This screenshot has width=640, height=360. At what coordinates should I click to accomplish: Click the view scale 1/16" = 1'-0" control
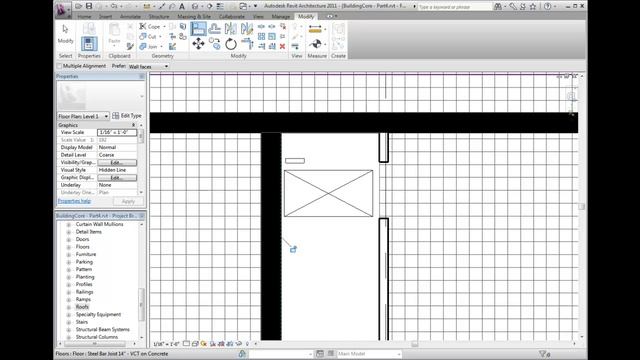165,344
